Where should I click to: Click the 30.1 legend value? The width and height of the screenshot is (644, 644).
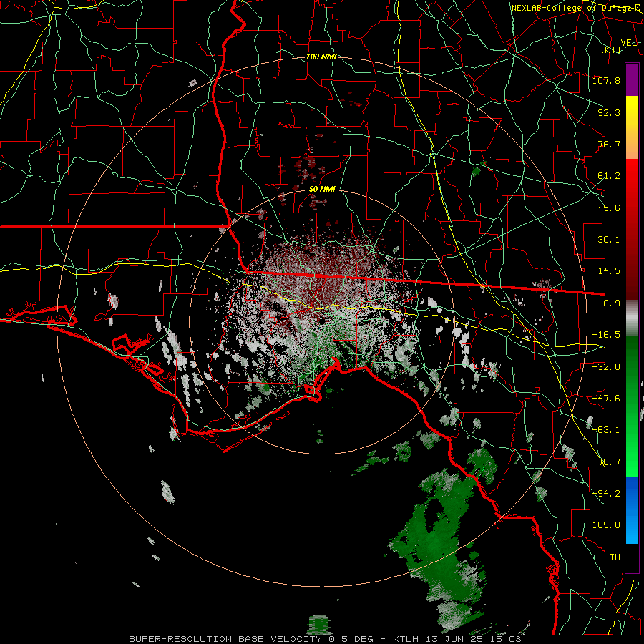pyautogui.click(x=609, y=240)
